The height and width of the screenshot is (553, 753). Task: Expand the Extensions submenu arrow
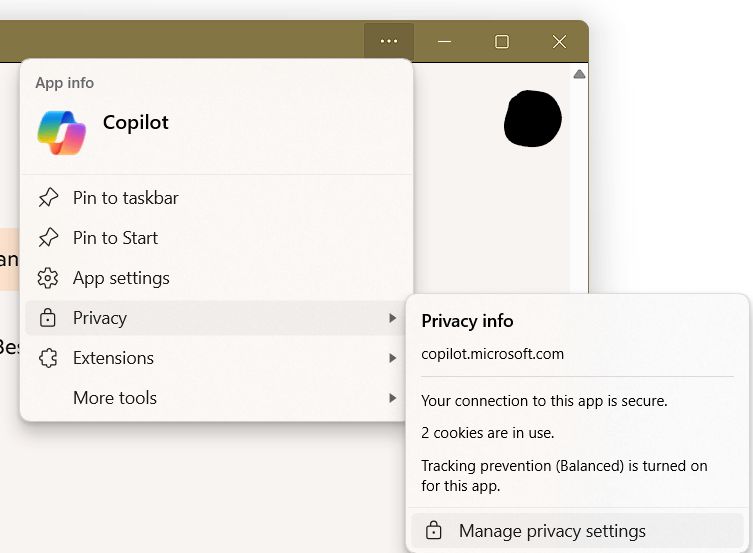coord(393,358)
